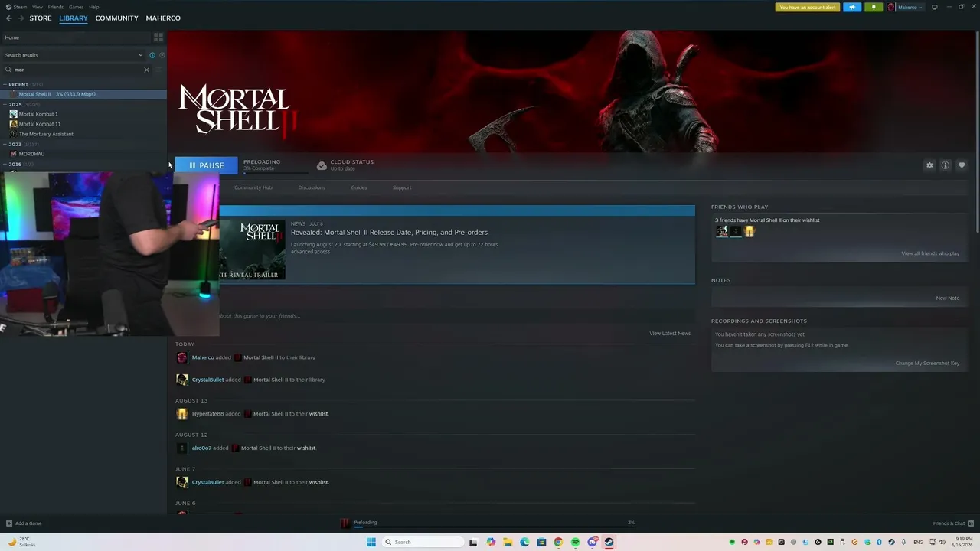This screenshot has width=980, height=551.
Task: Toggle the recent activity clock filter
Action: point(152,55)
